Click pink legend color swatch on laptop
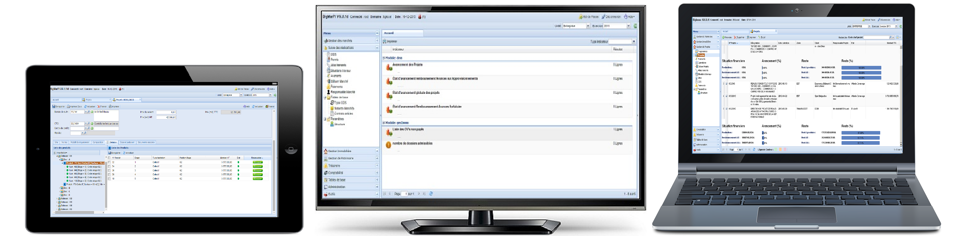This screenshot has width=980, height=236. 785,149
